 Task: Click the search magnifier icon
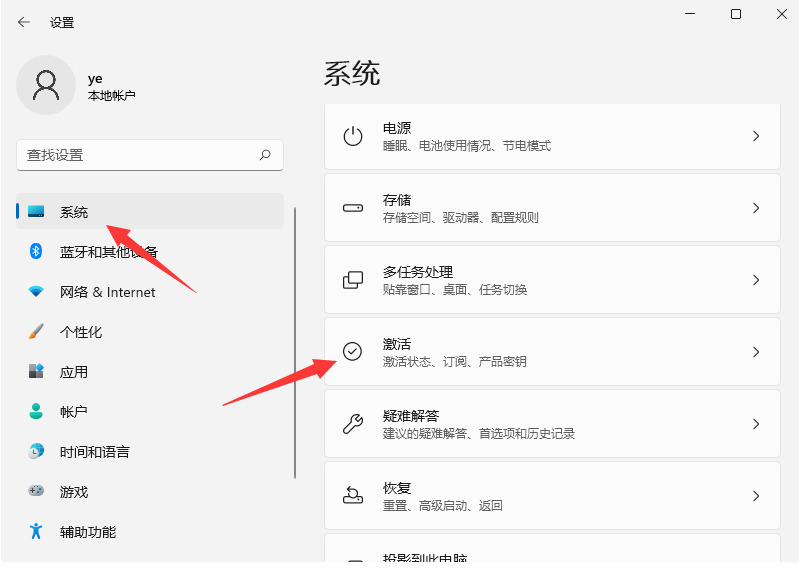click(265, 155)
